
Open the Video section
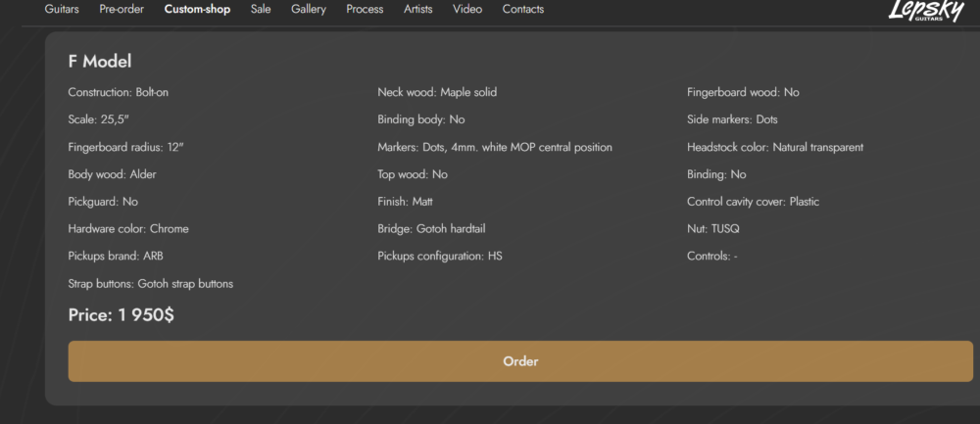[467, 10]
